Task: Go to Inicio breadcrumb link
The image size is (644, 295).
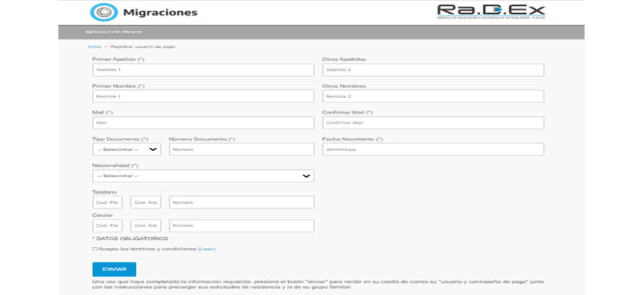Action: pyautogui.click(x=94, y=47)
